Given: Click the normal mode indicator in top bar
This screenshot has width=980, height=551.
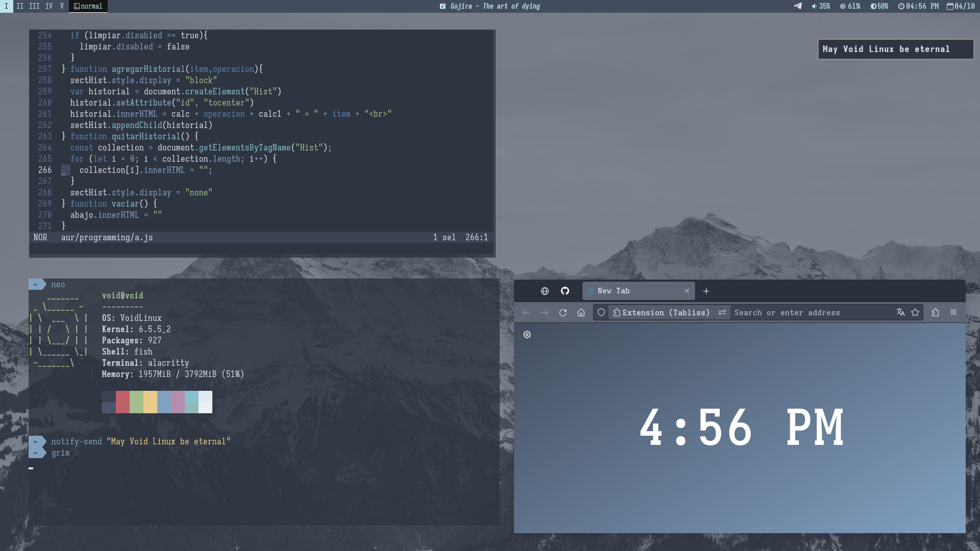Looking at the screenshot, I should tap(88, 7).
